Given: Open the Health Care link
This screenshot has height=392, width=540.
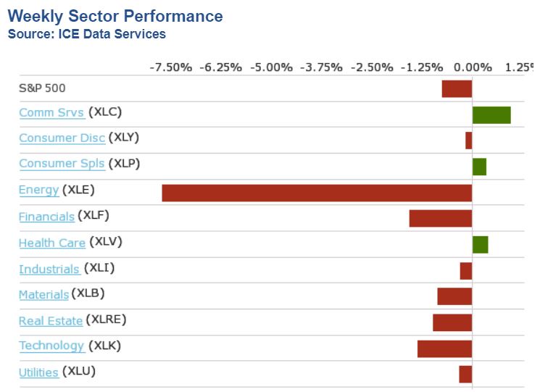Looking at the screenshot, I should [52, 243].
